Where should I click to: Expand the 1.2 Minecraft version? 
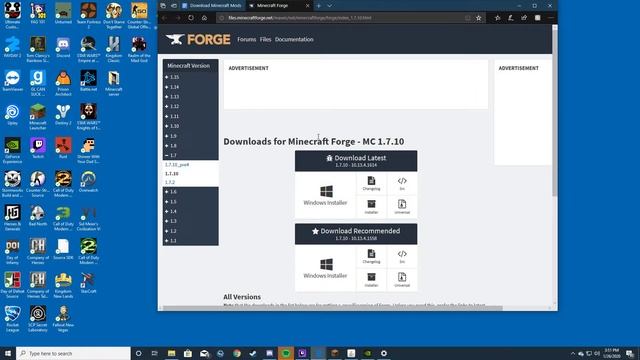coord(171,231)
